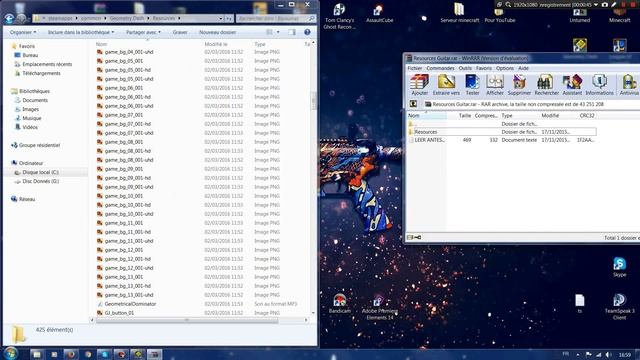This screenshot has height=360, width=640.
Task: Click the Informations icon in WinRAR
Action: click(599, 85)
